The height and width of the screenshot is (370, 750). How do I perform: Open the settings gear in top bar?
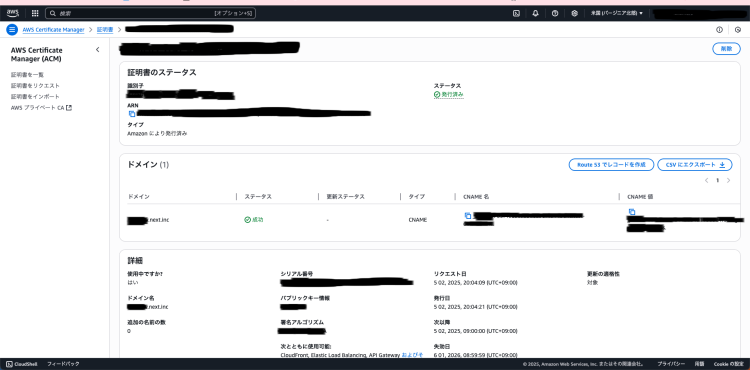click(574, 13)
